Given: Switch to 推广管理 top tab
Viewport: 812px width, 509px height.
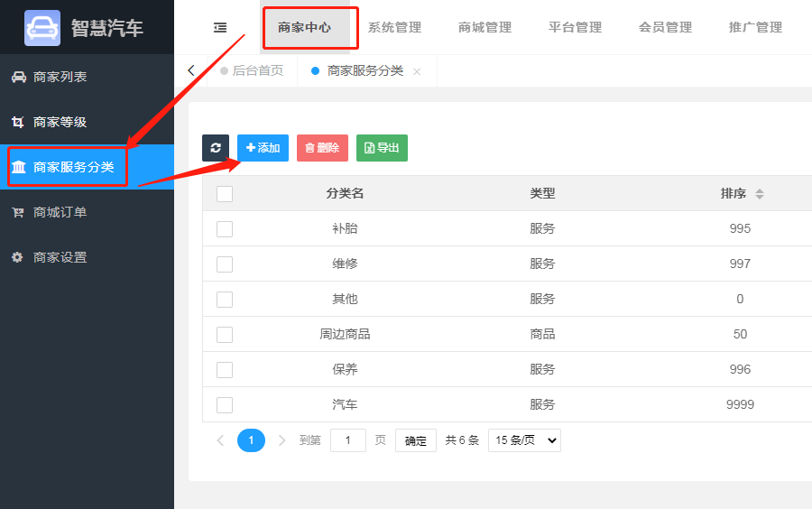Looking at the screenshot, I should [x=755, y=27].
